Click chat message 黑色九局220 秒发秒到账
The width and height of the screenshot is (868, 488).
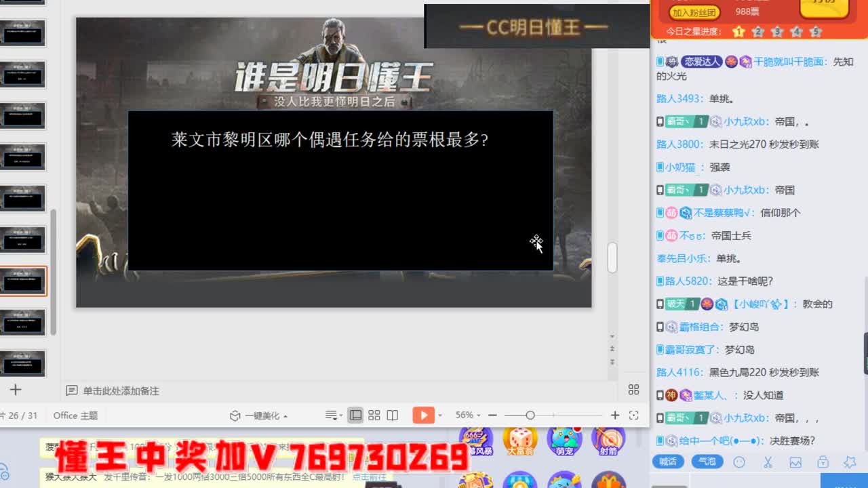[x=764, y=372]
